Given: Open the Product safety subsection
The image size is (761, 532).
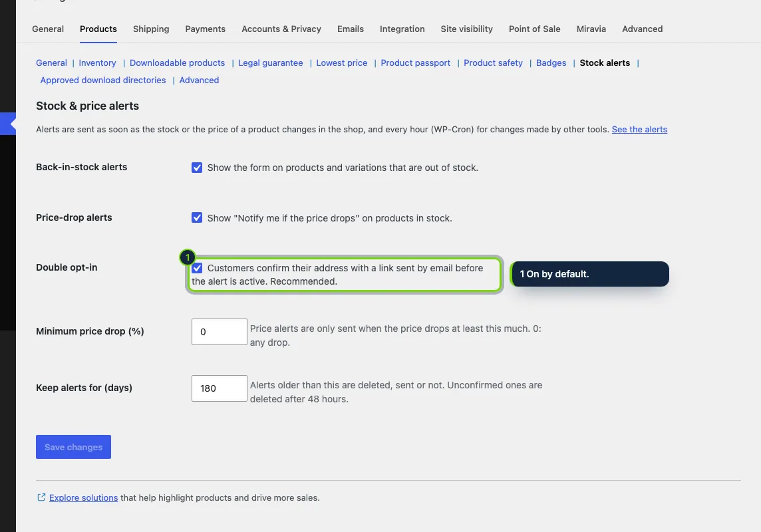Looking at the screenshot, I should click(493, 63).
